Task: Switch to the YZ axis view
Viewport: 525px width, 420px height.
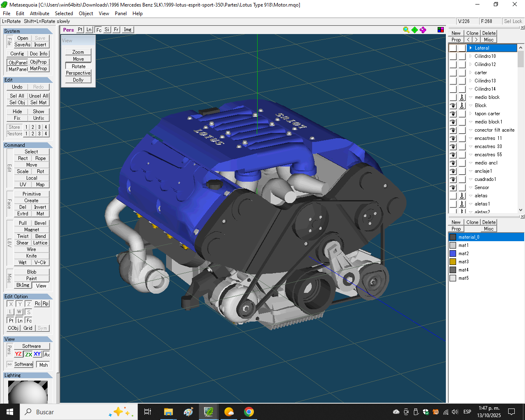Action: click(x=18, y=354)
